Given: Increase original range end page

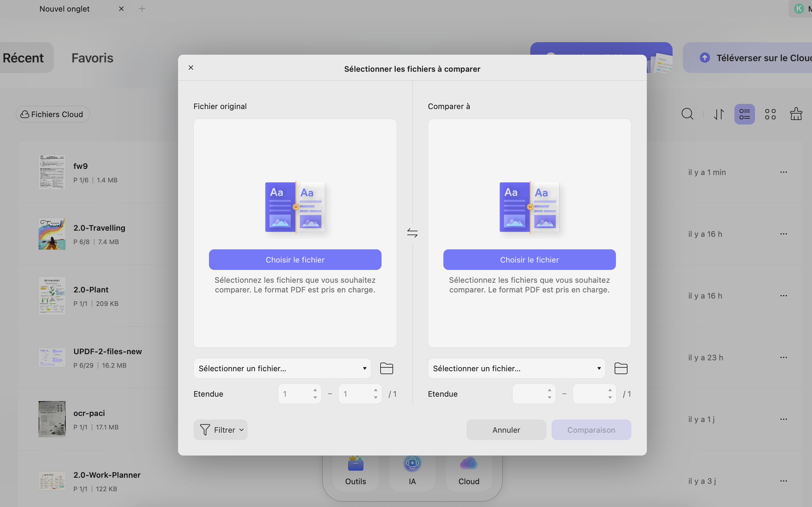Looking at the screenshot, I should [x=375, y=390].
